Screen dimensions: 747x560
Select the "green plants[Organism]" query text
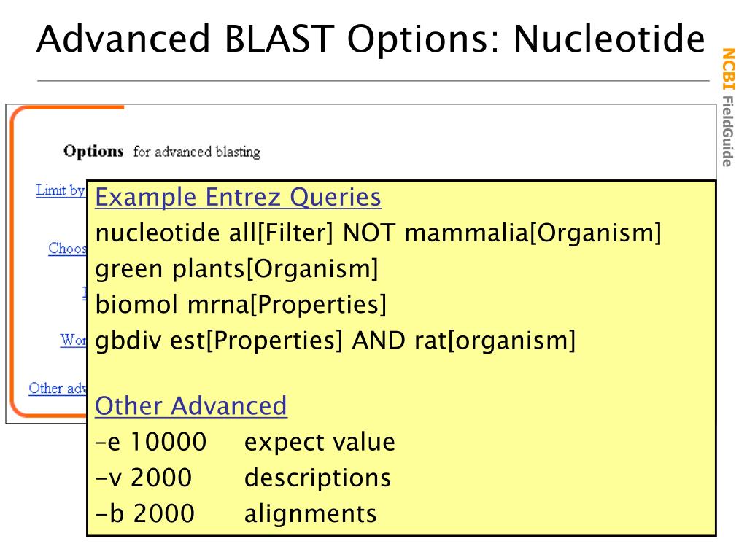237,269
